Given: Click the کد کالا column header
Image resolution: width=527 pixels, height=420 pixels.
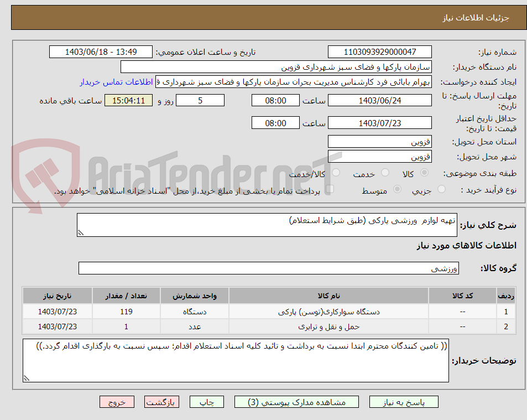Looking at the screenshot, I should point(462,296).
